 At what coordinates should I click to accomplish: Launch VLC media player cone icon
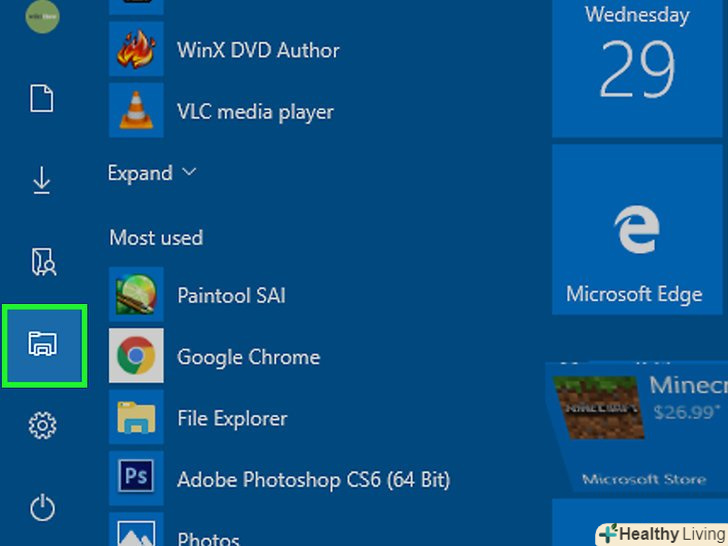pos(136,110)
